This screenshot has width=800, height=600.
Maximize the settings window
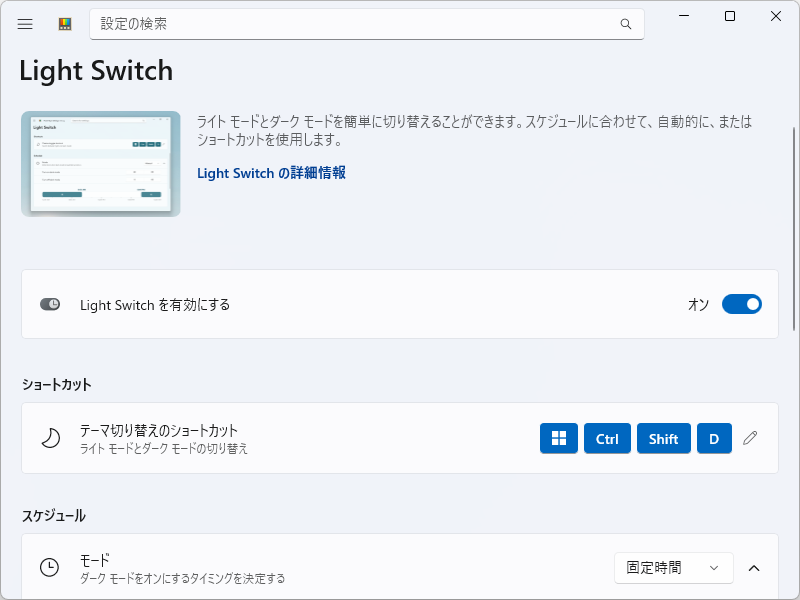click(730, 16)
